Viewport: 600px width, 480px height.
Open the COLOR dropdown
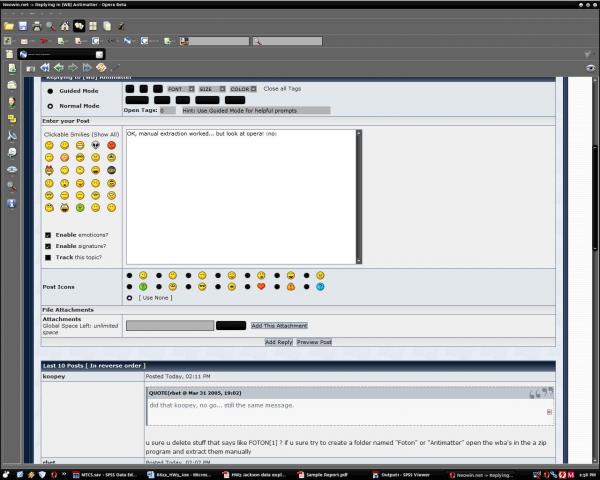coord(243,89)
